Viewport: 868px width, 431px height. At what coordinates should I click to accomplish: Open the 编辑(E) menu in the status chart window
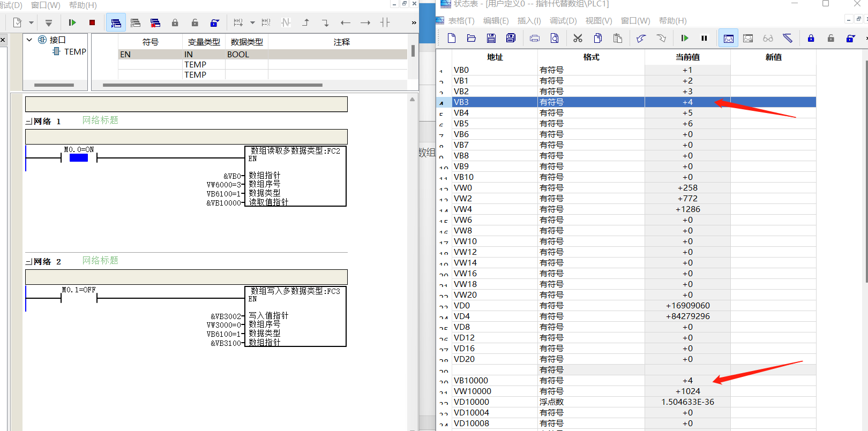496,20
